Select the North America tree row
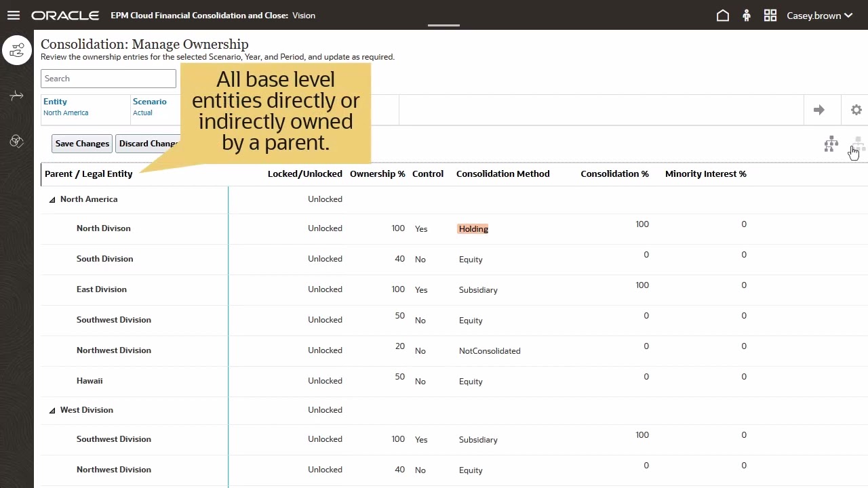Screen dimensions: 868x488 [89, 199]
